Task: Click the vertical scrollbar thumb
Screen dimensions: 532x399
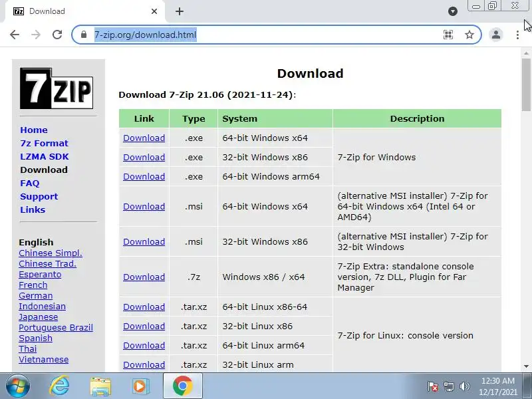Action: click(526, 85)
